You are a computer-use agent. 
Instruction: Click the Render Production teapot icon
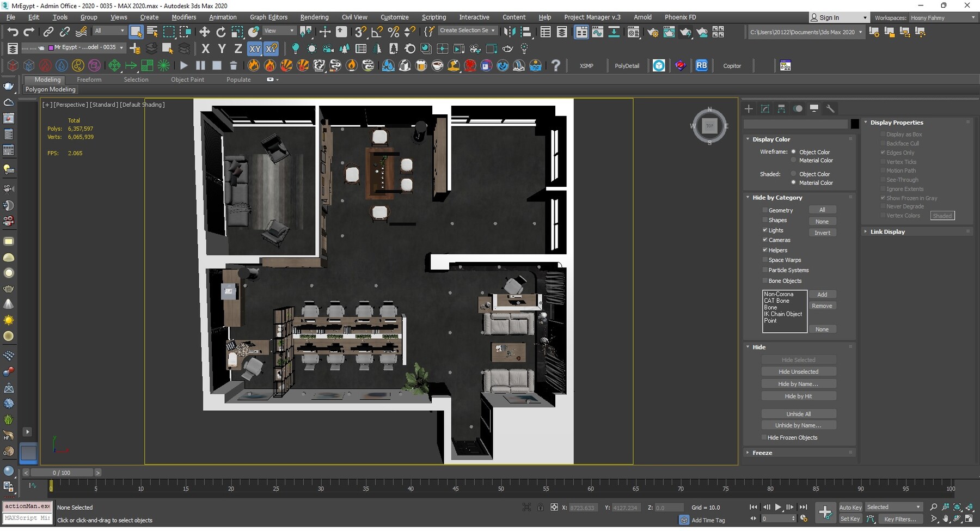[x=686, y=32]
